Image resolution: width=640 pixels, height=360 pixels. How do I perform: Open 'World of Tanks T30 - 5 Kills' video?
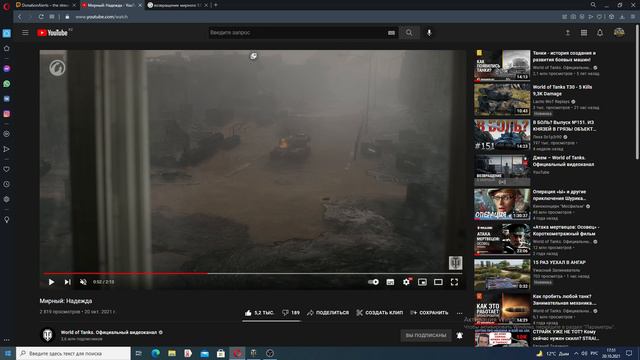click(502, 100)
